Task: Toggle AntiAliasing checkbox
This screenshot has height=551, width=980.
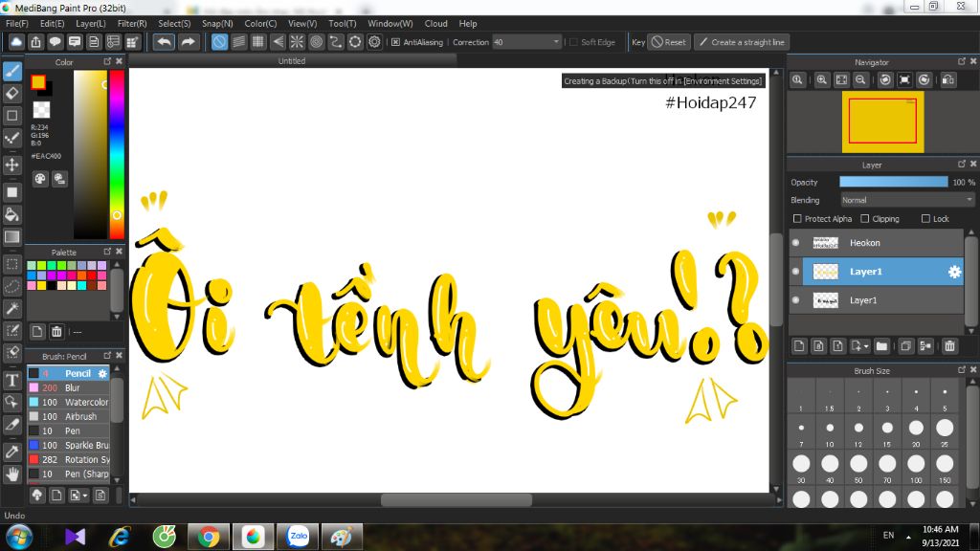Action: (x=395, y=42)
